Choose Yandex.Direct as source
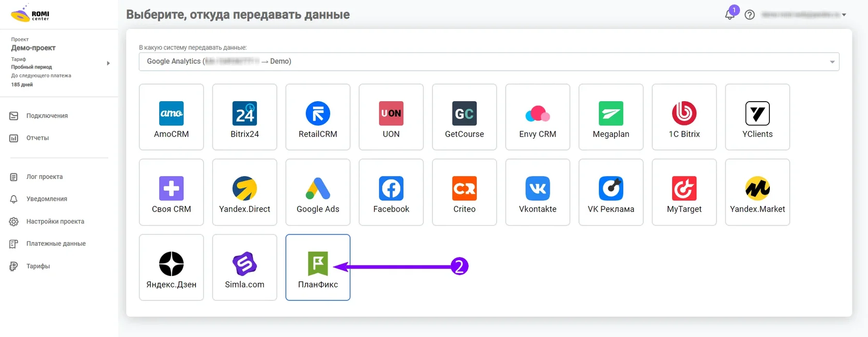The width and height of the screenshot is (868, 337). tap(245, 192)
